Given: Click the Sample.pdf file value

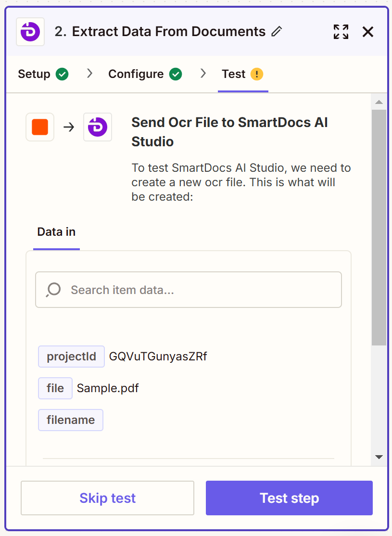Looking at the screenshot, I should pyautogui.click(x=108, y=388).
